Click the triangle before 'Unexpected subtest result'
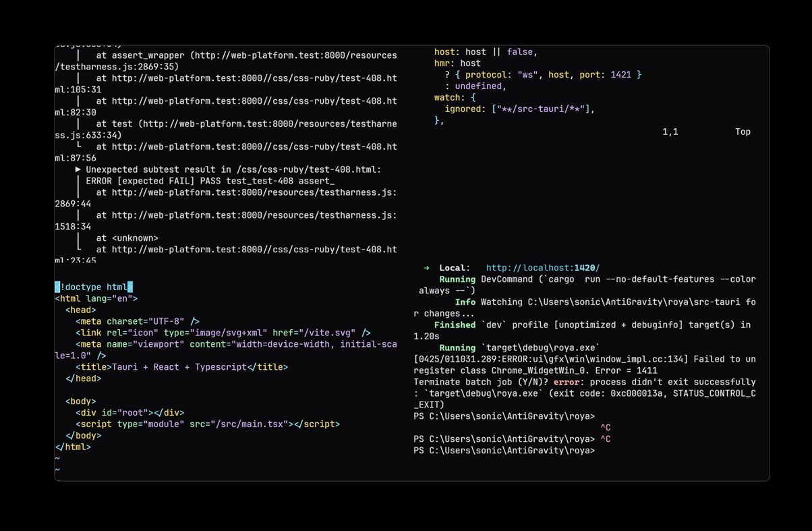Viewport: 812px width, 531px height. point(78,170)
